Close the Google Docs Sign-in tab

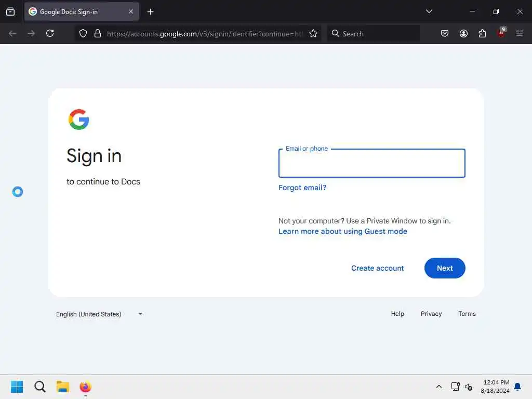tap(131, 11)
